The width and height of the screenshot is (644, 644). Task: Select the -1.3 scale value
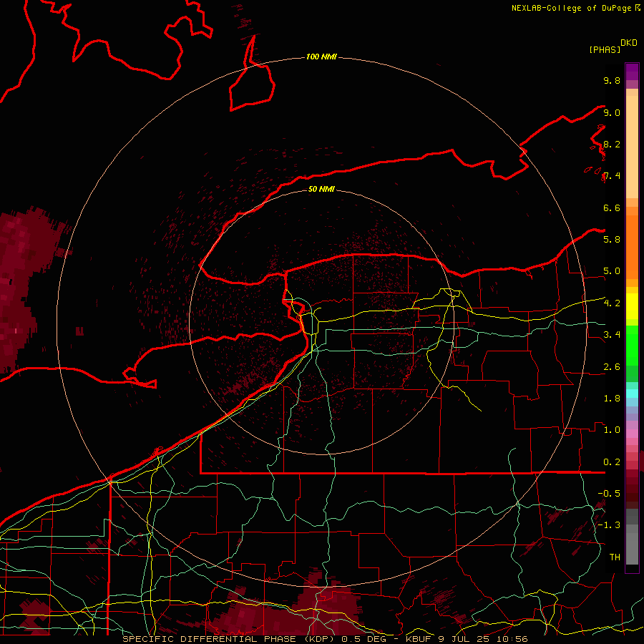pos(609,525)
